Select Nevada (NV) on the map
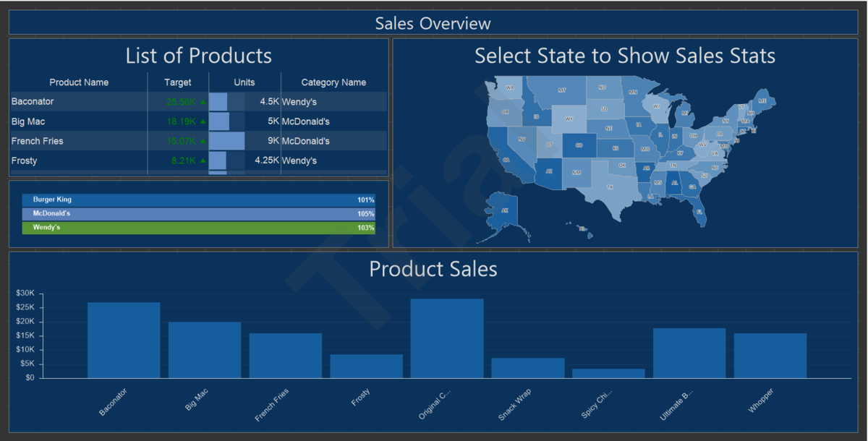The image size is (868, 441). click(522, 139)
